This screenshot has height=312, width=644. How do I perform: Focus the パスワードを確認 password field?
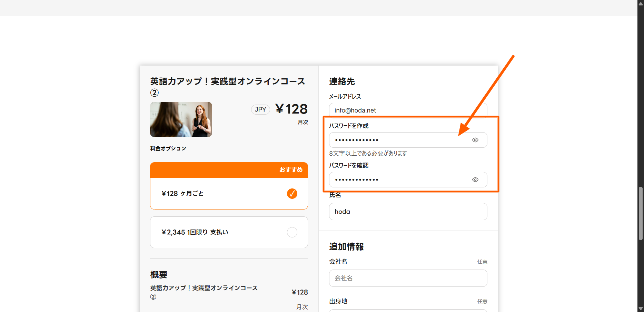pos(397,180)
